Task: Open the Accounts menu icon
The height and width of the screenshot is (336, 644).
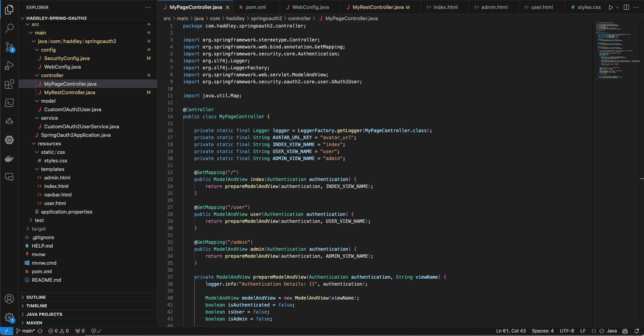Action: (x=9, y=299)
